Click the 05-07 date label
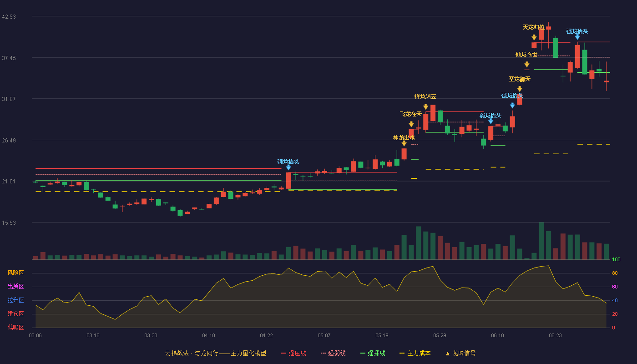637x364 pixels. point(324,335)
